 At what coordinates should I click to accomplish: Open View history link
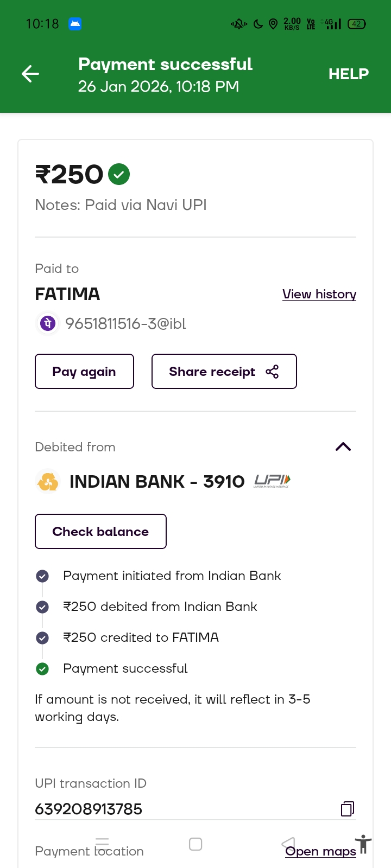(x=319, y=294)
